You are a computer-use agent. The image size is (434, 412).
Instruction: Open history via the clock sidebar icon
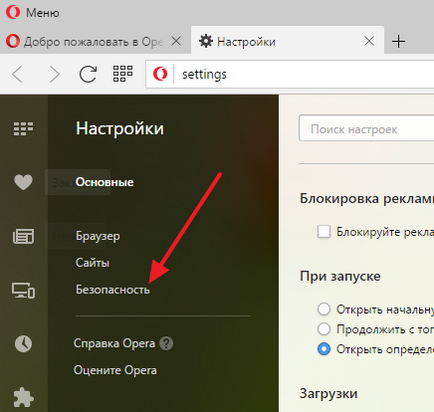click(x=23, y=344)
